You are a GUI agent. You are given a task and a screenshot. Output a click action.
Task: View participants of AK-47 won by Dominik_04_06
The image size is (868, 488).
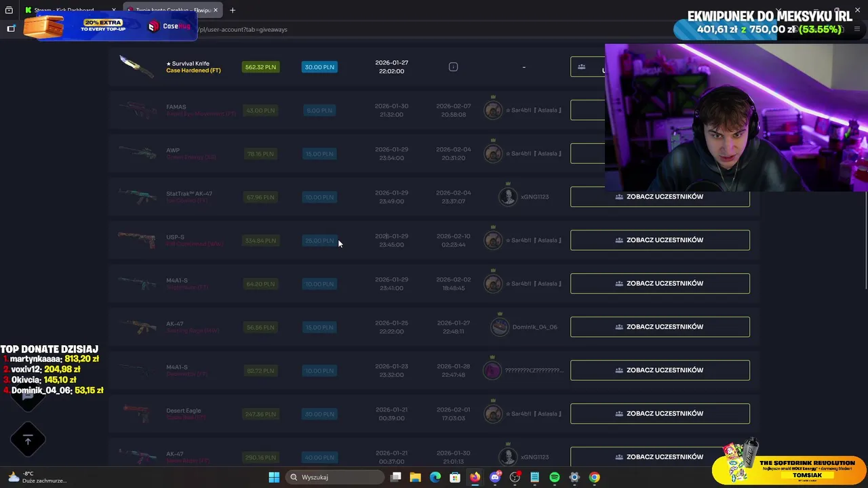[660, 327]
